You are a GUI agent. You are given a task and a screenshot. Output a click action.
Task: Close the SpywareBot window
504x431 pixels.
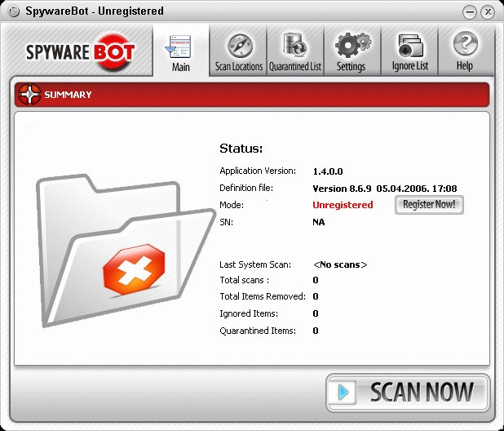coord(488,12)
